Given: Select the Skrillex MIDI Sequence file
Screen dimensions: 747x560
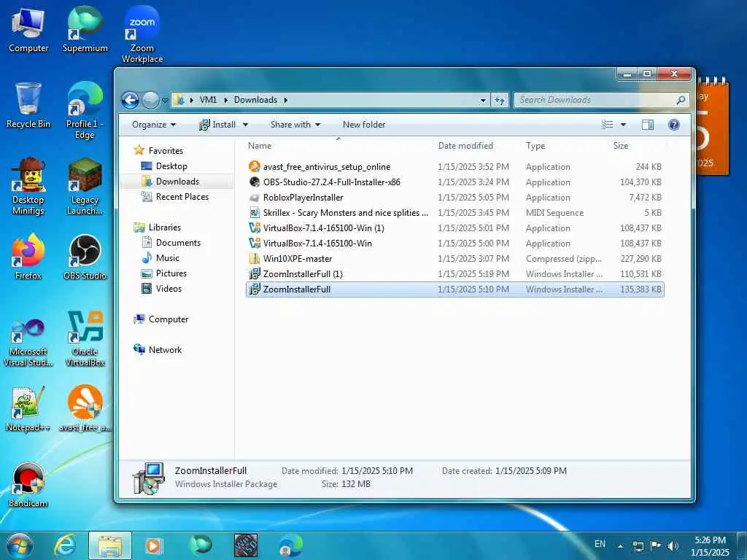Looking at the screenshot, I should 455,212.
